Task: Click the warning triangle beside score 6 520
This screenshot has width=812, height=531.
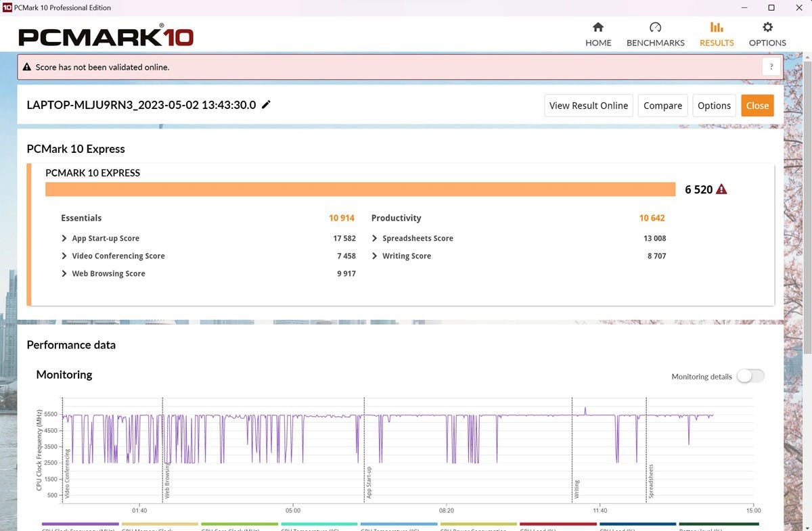Action: 721,189
